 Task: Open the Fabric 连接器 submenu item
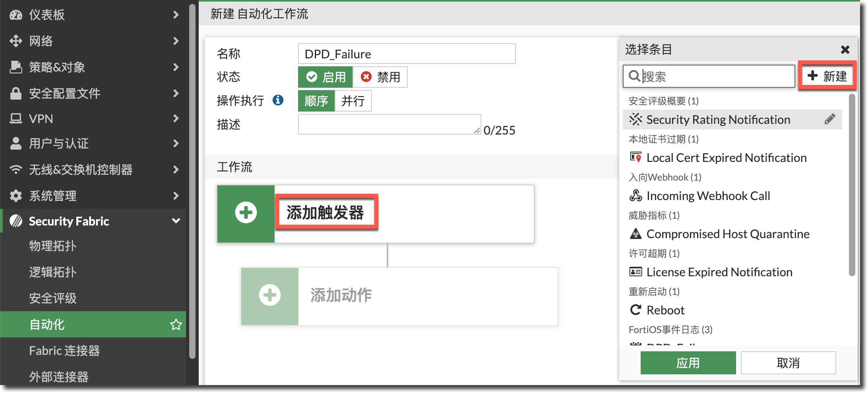(x=64, y=351)
